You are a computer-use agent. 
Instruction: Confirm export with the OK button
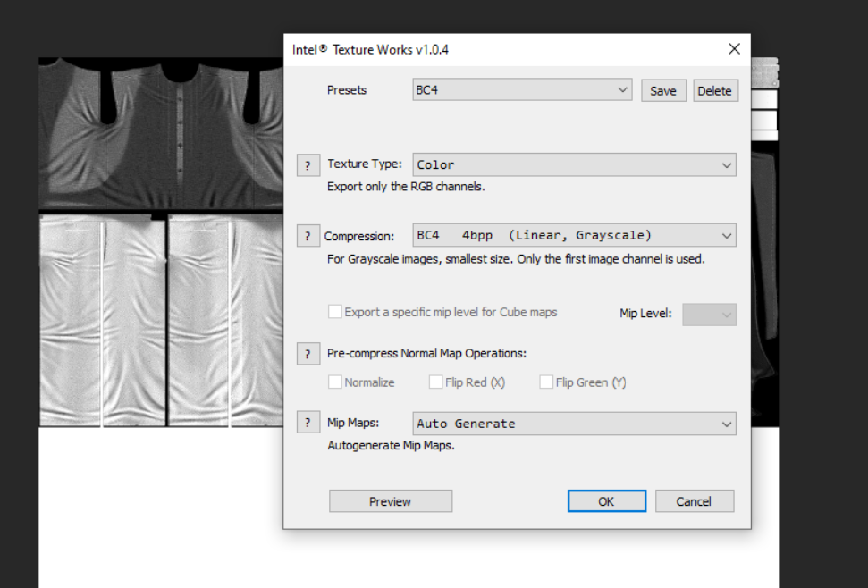[606, 501]
